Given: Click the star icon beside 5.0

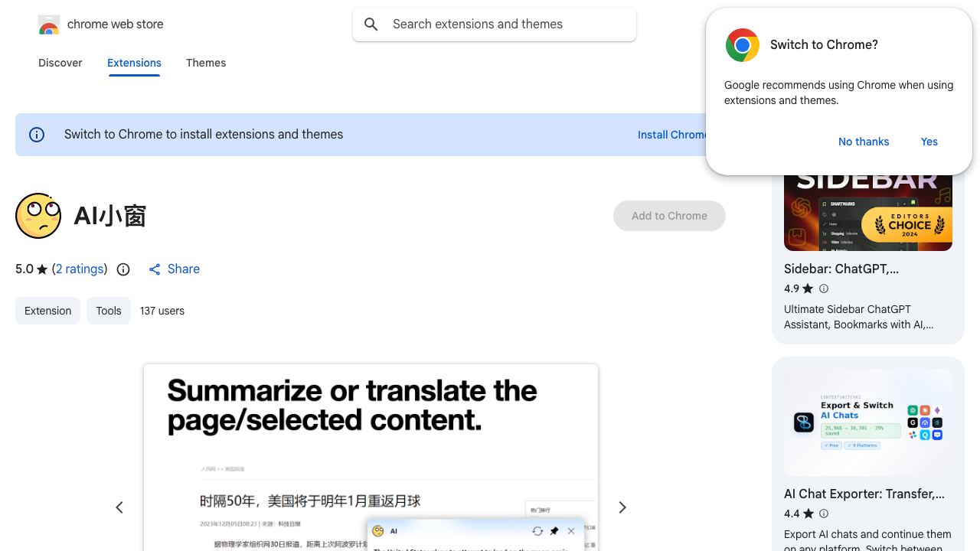Looking at the screenshot, I should coord(42,269).
